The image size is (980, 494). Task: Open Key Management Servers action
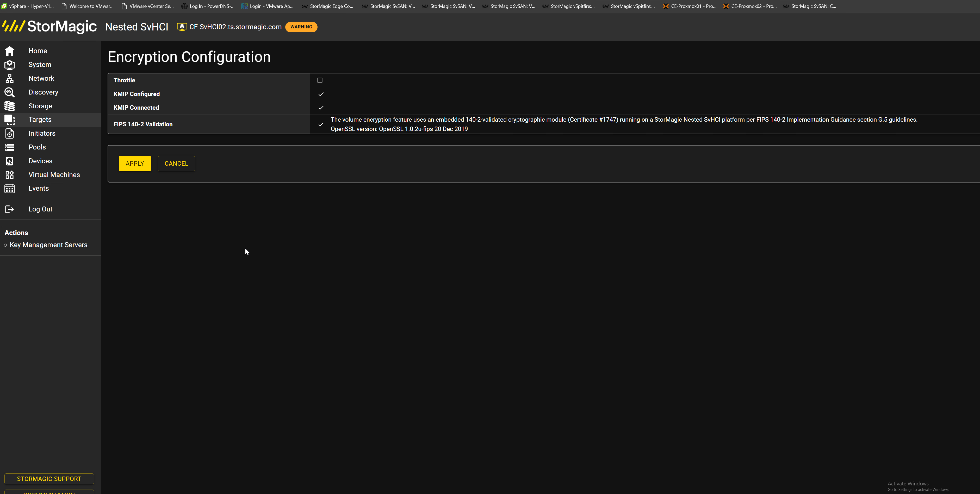48,245
